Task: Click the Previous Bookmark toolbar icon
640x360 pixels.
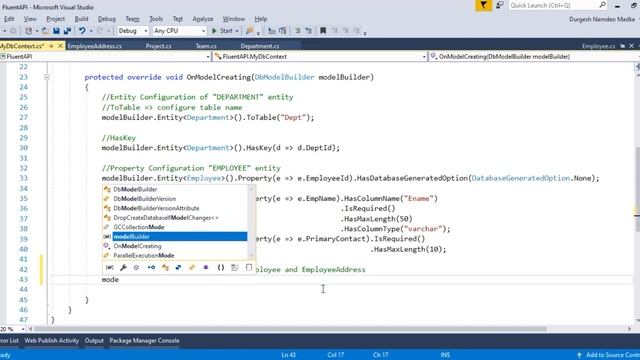Action: 335,31
